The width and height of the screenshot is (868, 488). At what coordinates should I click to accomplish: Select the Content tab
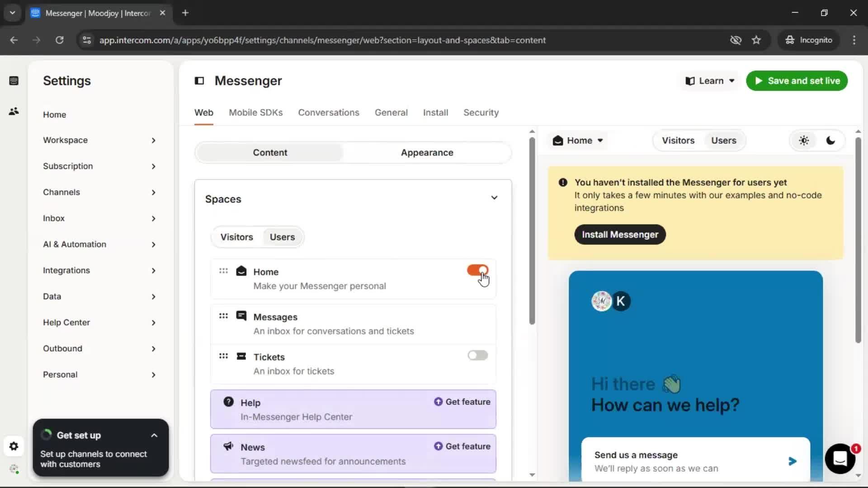tap(270, 153)
